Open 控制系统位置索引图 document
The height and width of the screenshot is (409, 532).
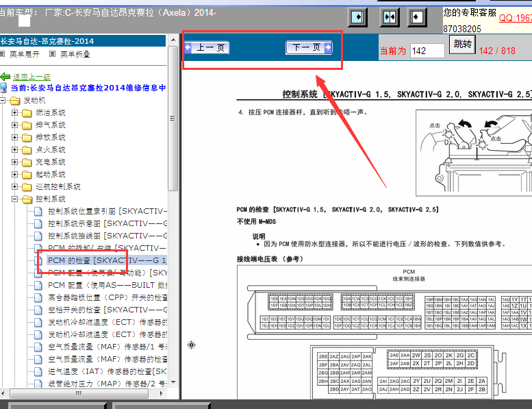[107, 211]
